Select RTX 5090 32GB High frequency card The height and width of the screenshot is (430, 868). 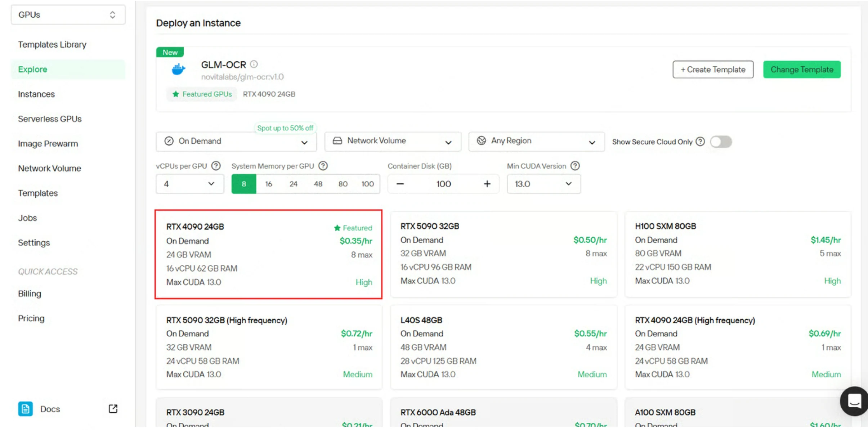pos(269,347)
